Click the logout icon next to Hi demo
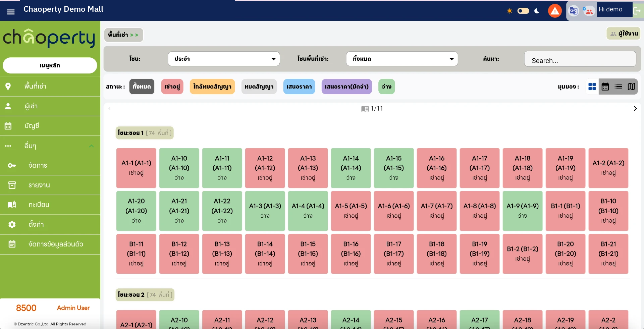 tap(637, 11)
